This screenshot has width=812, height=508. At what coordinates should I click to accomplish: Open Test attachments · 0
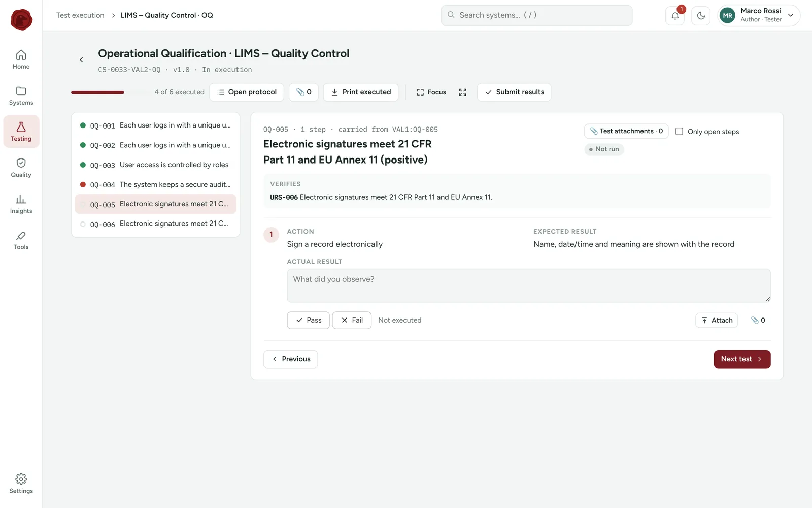pos(626,131)
